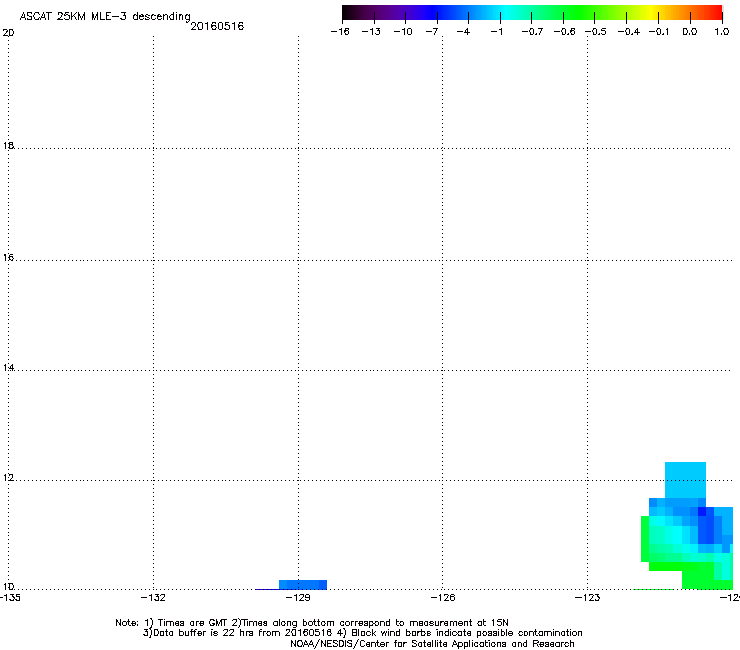Click the blue data patch near -129
The image size is (740, 650).
click(303, 584)
